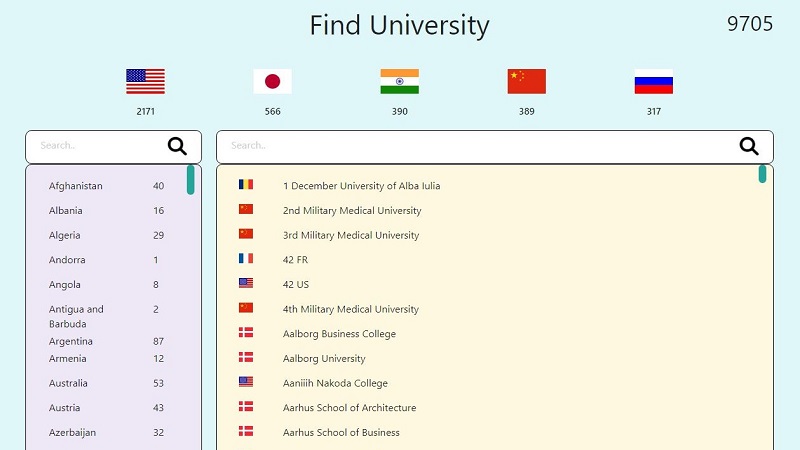Click the country list scrollbar thumb

coord(191,180)
